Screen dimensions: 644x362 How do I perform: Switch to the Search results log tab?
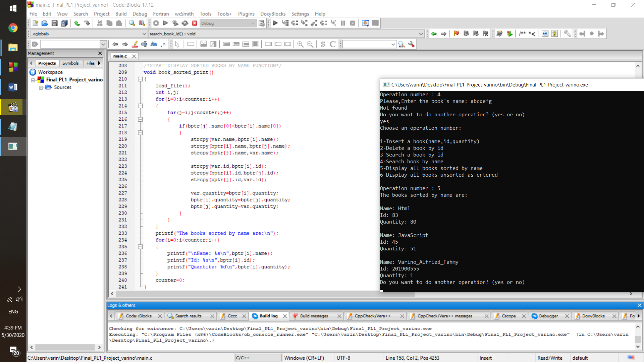click(x=188, y=316)
